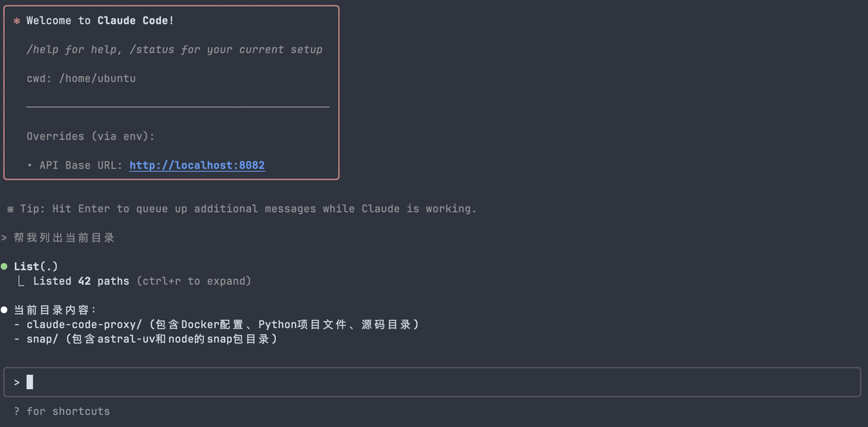Click the red asterisk before Welcome
Viewport: 868px width, 427px height.
(x=17, y=21)
